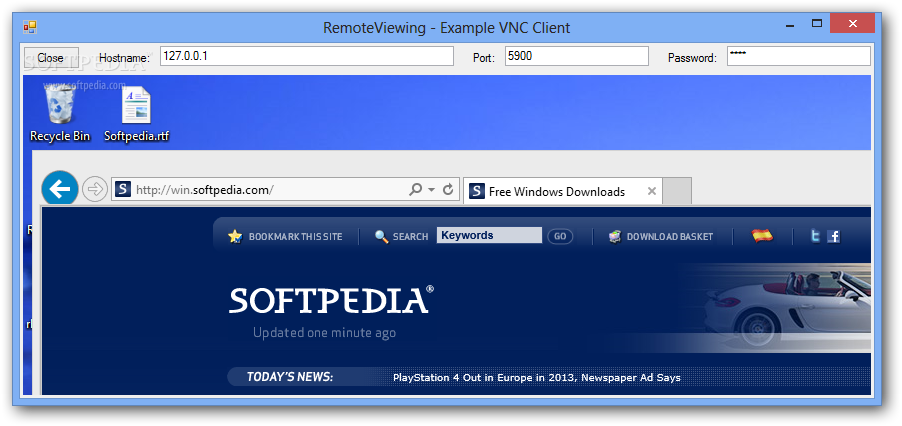Focus the Port field showing 5900
This screenshot has height=426, width=902.
click(576, 56)
